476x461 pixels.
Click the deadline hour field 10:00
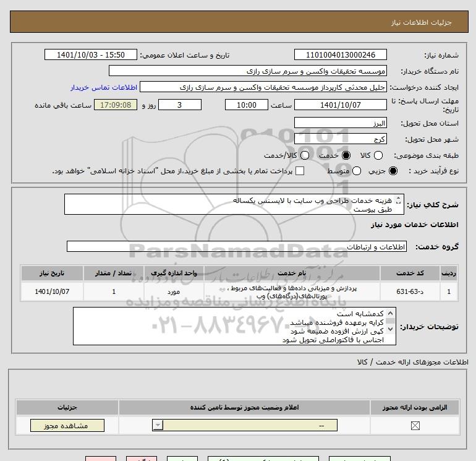[x=247, y=105]
